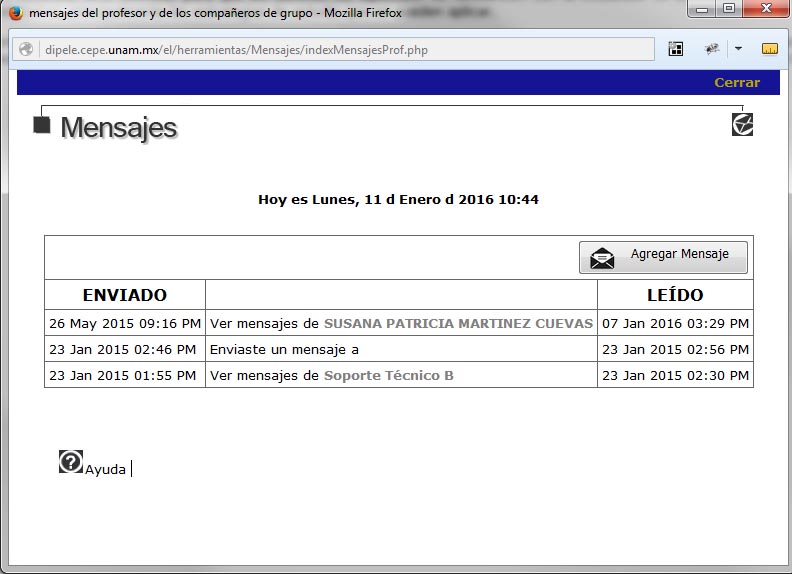Click into the URL address field
This screenshot has width=792, height=574.
(x=340, y=49)
